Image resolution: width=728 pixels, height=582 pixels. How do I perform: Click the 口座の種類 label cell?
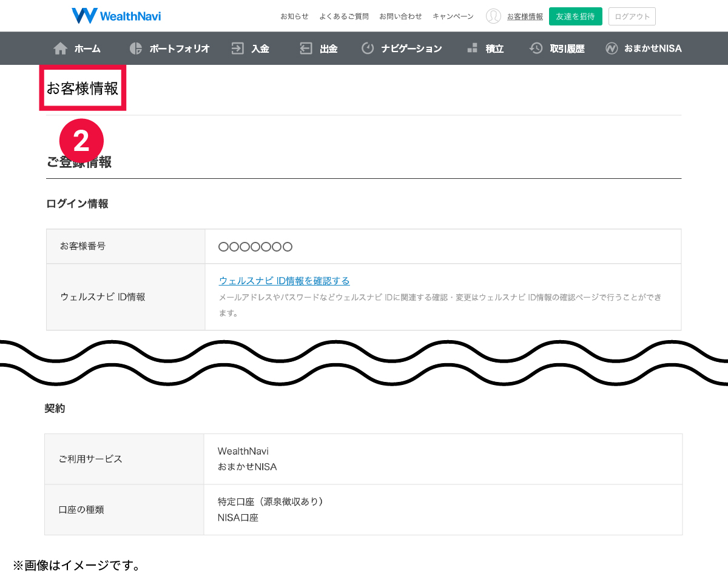pos(124,510)
